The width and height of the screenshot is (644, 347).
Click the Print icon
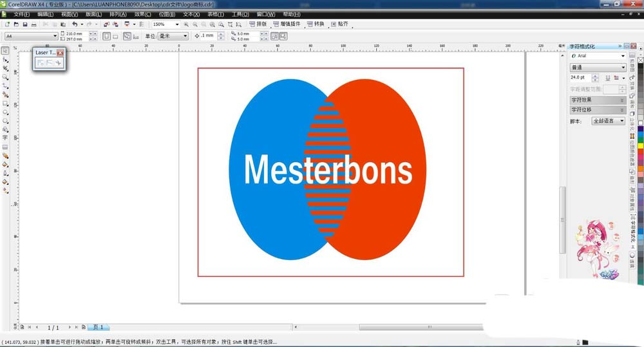pyautogui.click(x=33, y=24)
